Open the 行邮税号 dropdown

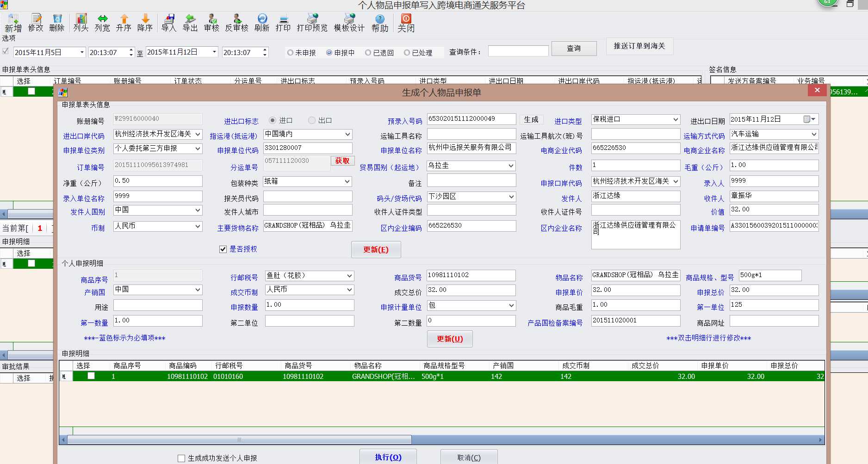tap(350, 276)
